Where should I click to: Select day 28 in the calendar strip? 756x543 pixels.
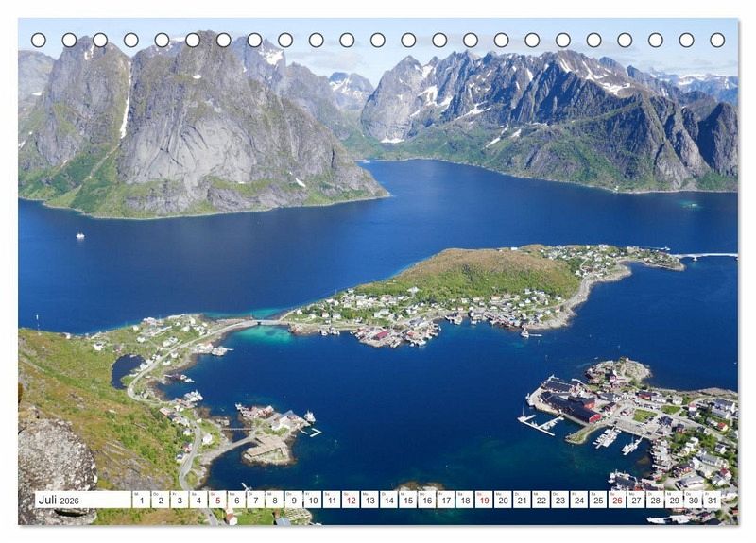click(x=656, y=500)
